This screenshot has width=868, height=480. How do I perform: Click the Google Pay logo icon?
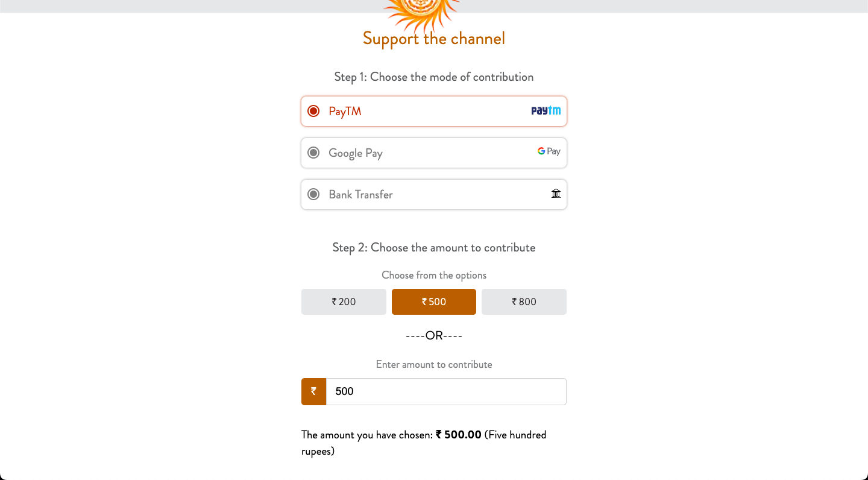[x=549, y=151]
